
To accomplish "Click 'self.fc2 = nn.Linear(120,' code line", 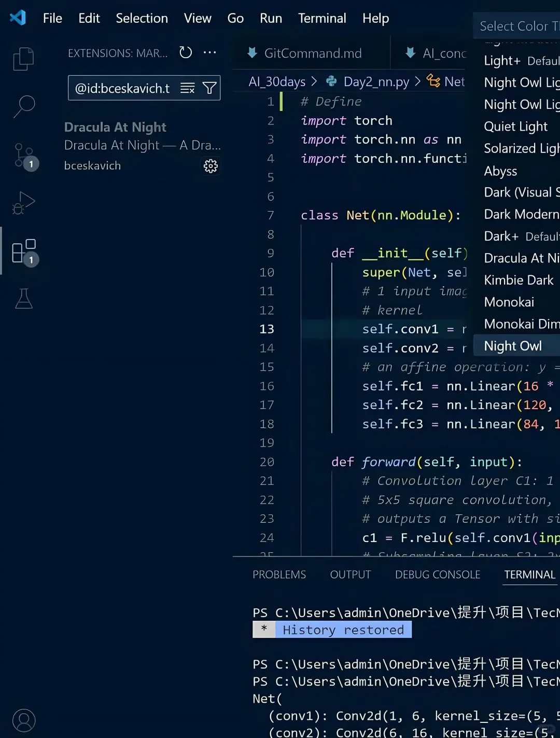I will tap(458, 405).
